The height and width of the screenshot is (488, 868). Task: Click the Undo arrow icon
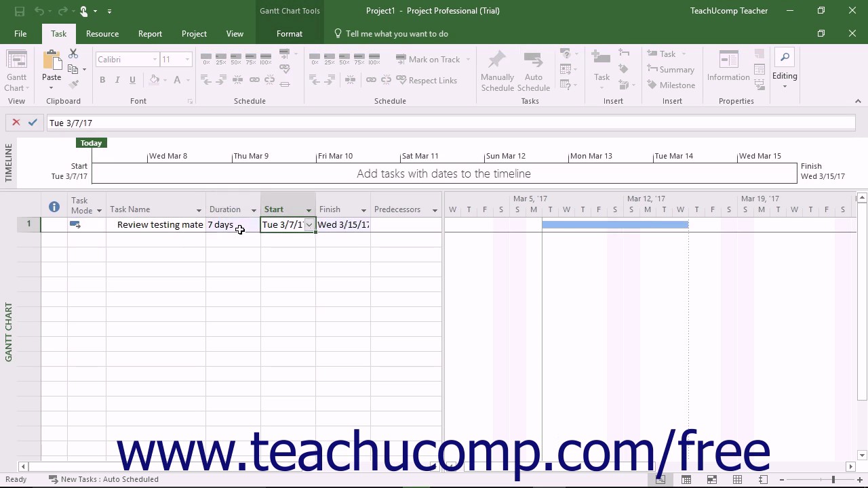click(x=39, y=11)
